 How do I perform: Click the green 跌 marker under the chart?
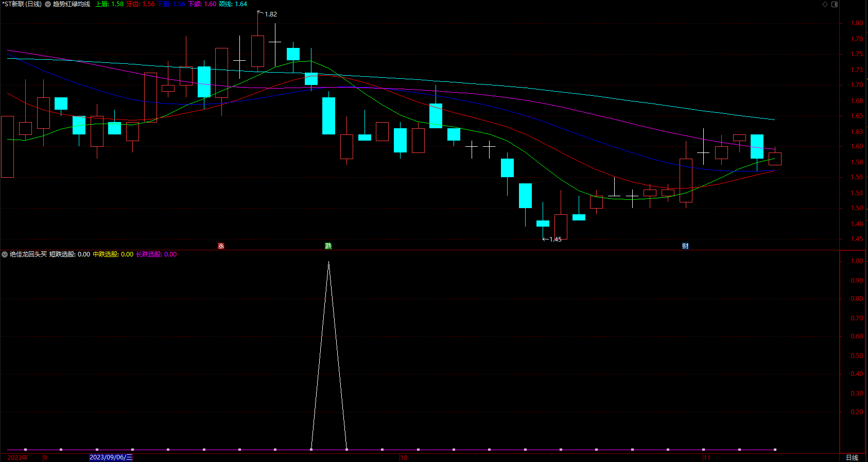328,246
